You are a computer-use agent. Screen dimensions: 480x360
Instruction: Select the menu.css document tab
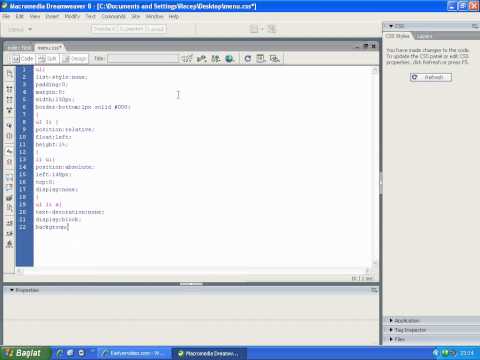(49, 48)
